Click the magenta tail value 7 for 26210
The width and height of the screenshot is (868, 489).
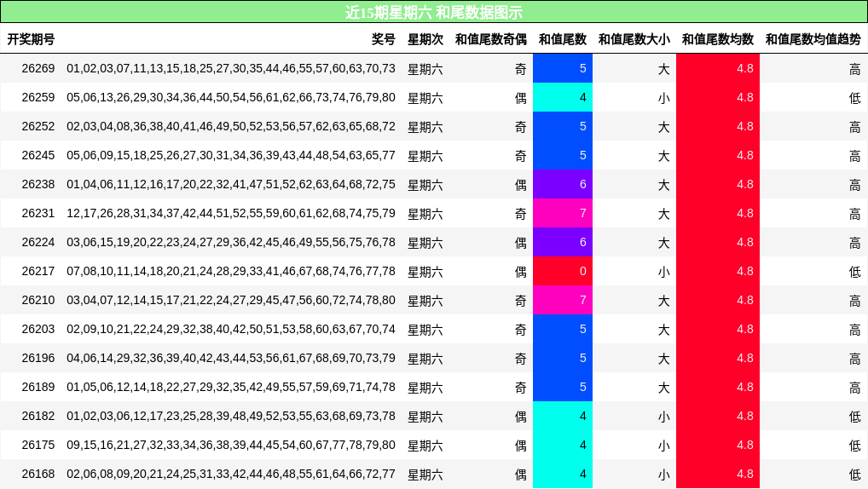click(563, 300)
